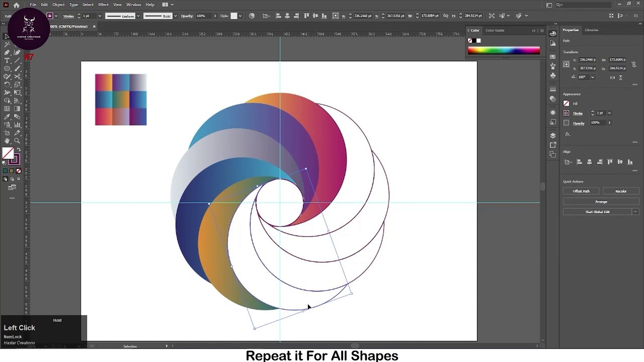
Task: Open the Transparency circles icon in dock
Action: pos(553,99)
